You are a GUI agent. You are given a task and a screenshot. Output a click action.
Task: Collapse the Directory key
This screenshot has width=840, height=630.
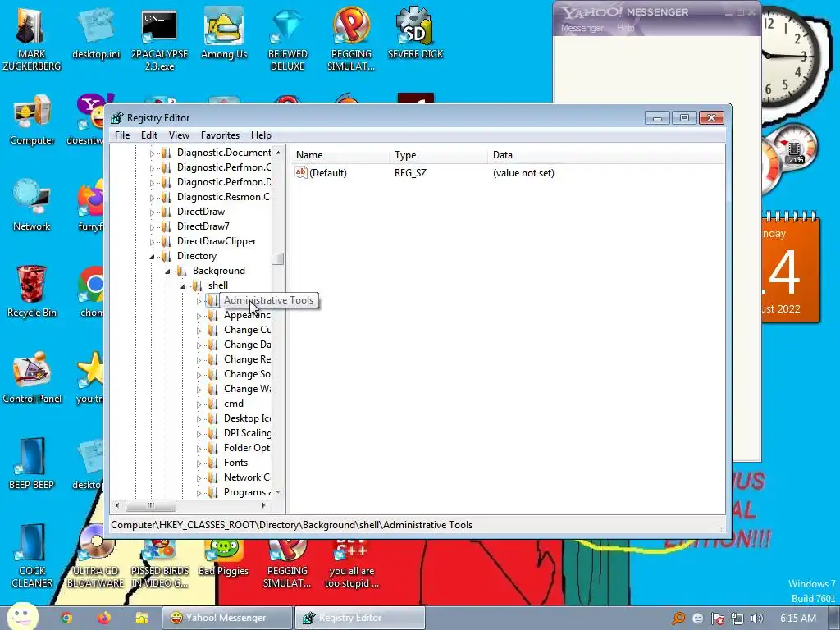pos(152,257)
